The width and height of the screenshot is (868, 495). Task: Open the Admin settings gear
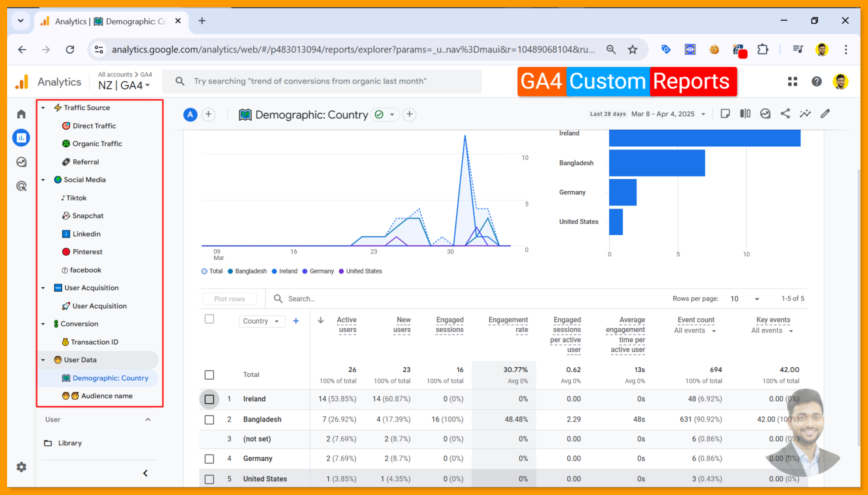(x=21, y=467)
